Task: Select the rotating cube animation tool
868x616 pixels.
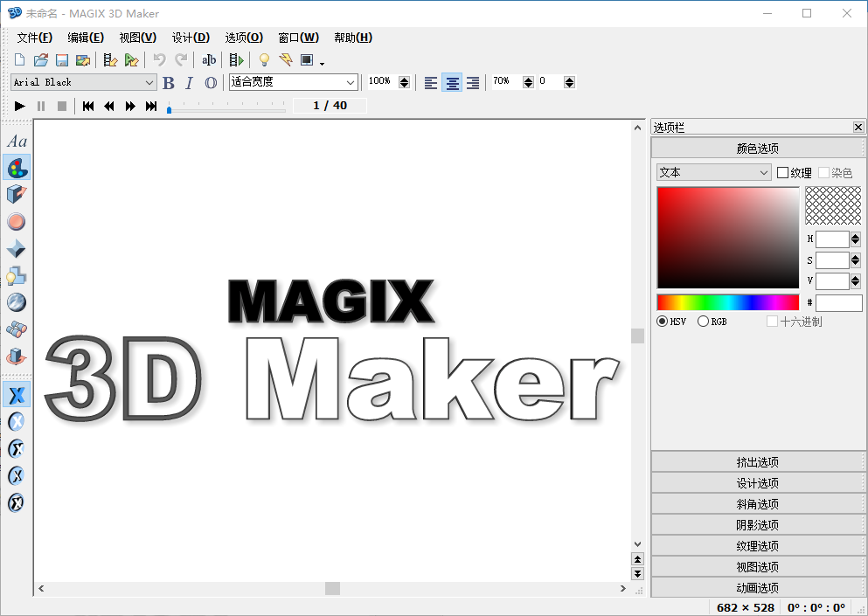Action: [x=17, y=356]
